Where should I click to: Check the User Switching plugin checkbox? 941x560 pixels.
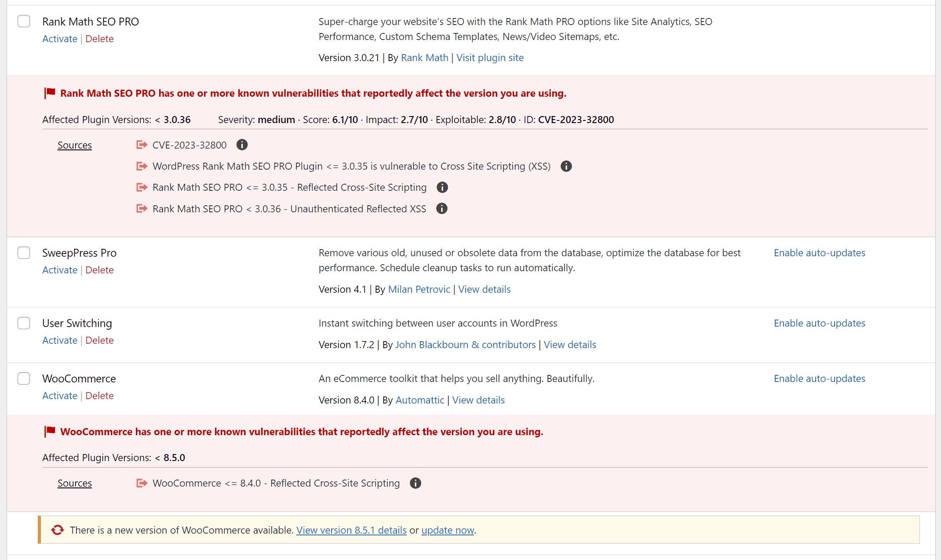(x=24, y=323)
